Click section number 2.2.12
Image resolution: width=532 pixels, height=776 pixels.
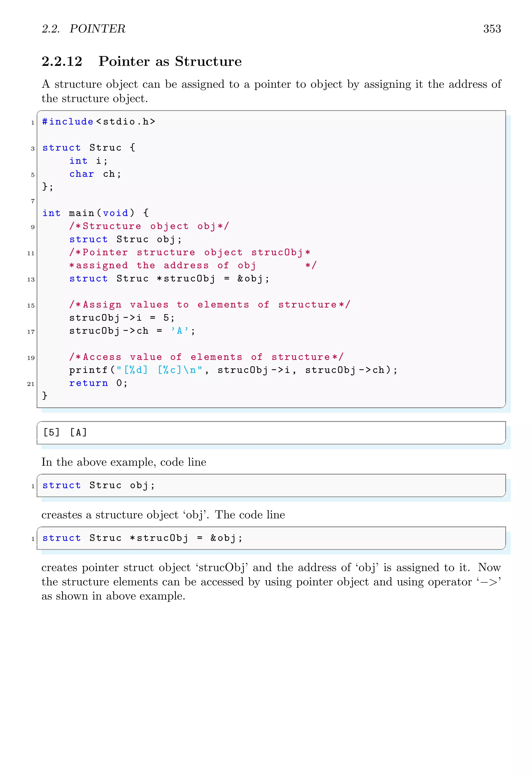pyautogui.click(x=62, y=62)
